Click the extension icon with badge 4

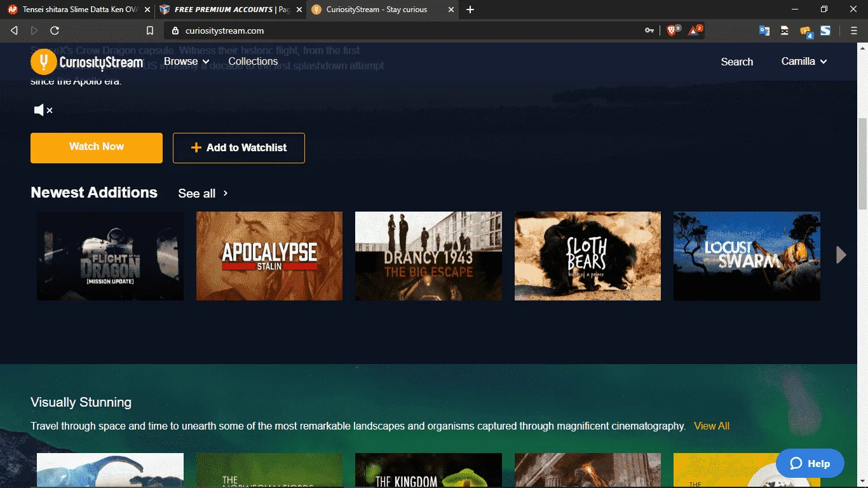806,31
